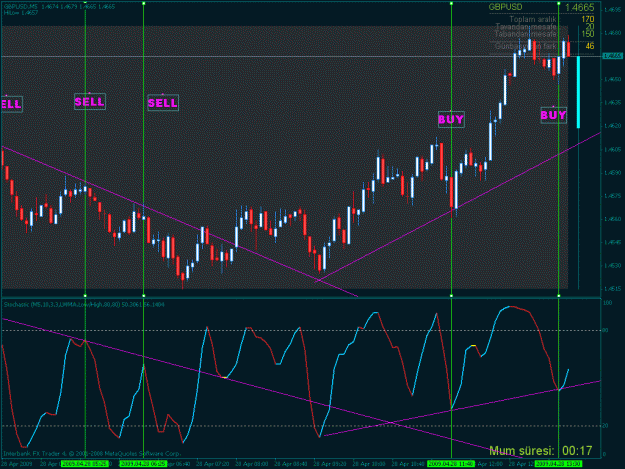Click the Tabandan mesafe value 150
The image size is (625, 469).
(588, 34)
